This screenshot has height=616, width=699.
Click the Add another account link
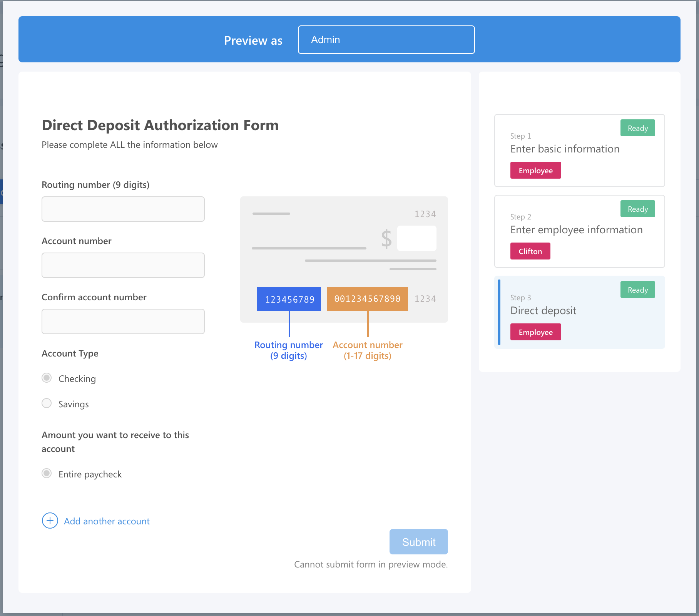107,521
